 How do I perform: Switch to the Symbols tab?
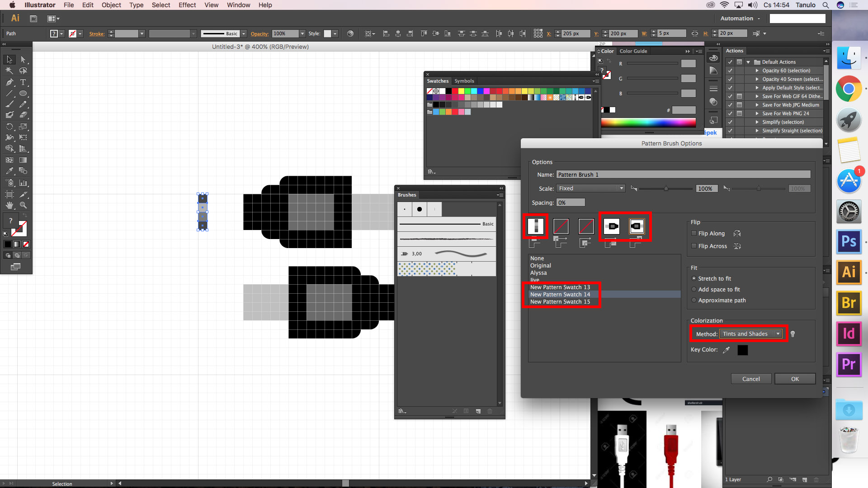464,81
